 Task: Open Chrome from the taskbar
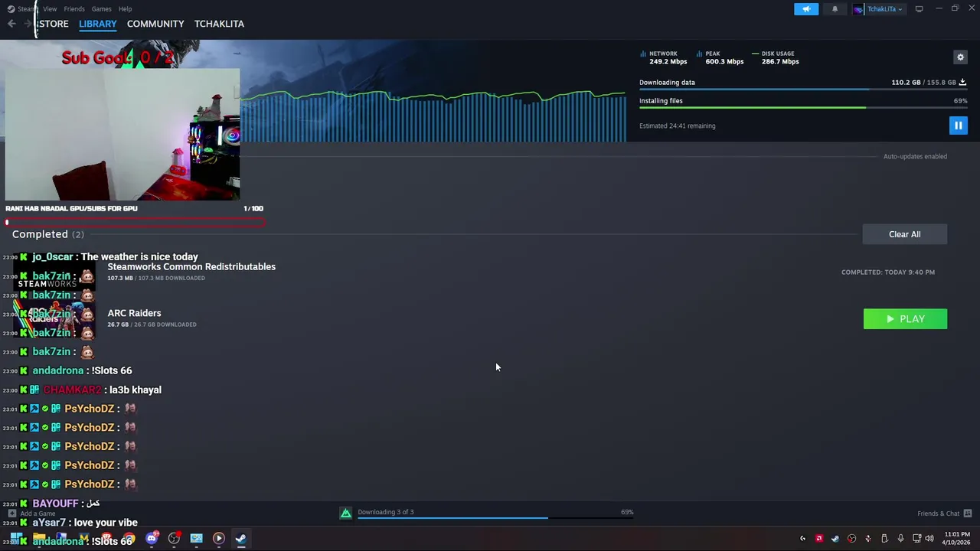(129, 539)
